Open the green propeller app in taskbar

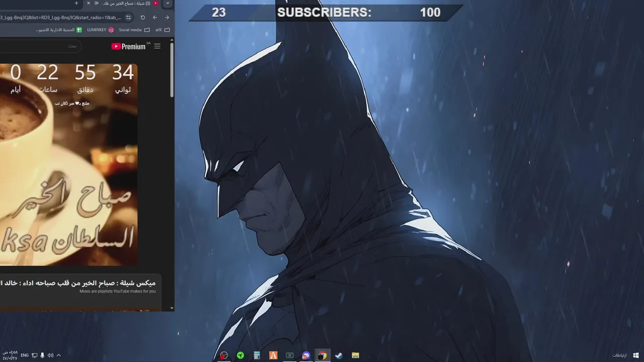240,355
